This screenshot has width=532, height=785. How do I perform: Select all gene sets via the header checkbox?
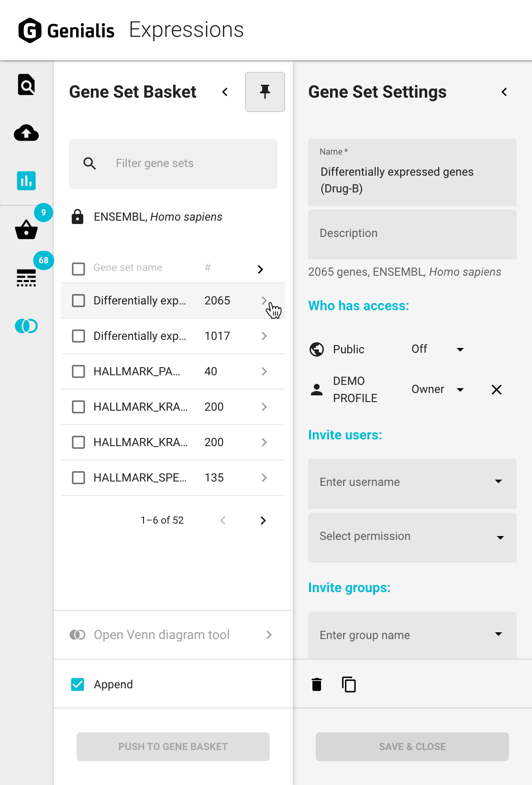point(78,269)
